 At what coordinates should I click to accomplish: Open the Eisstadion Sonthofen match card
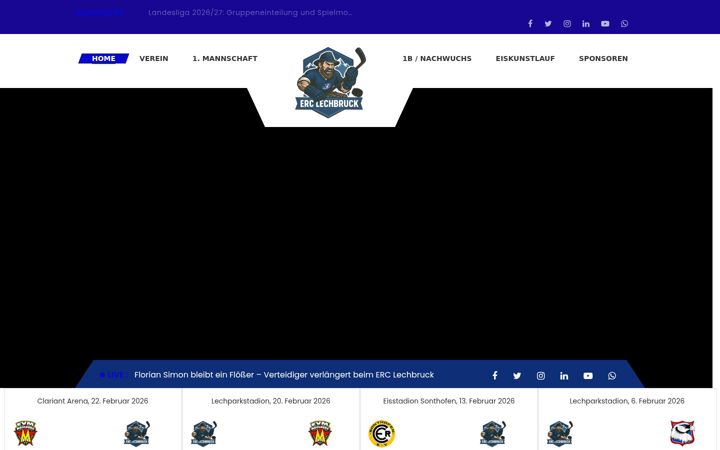click(x=449, y=419)
